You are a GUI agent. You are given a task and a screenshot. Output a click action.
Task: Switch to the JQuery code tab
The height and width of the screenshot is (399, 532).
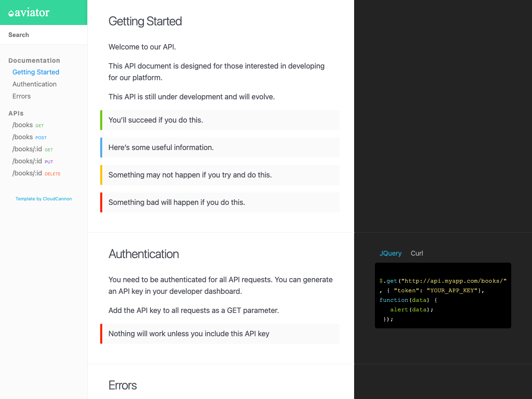tap(390, 253)
